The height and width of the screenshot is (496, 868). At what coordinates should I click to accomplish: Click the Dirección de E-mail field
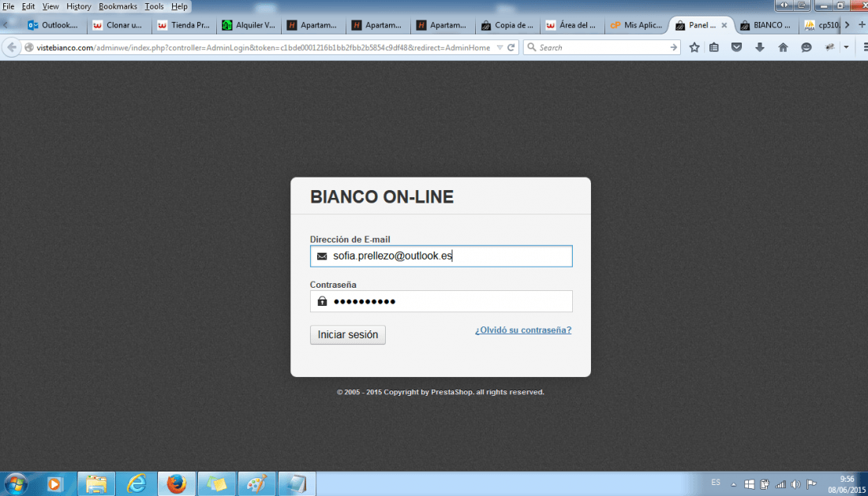pyautogui.click(x=441, y=256)
